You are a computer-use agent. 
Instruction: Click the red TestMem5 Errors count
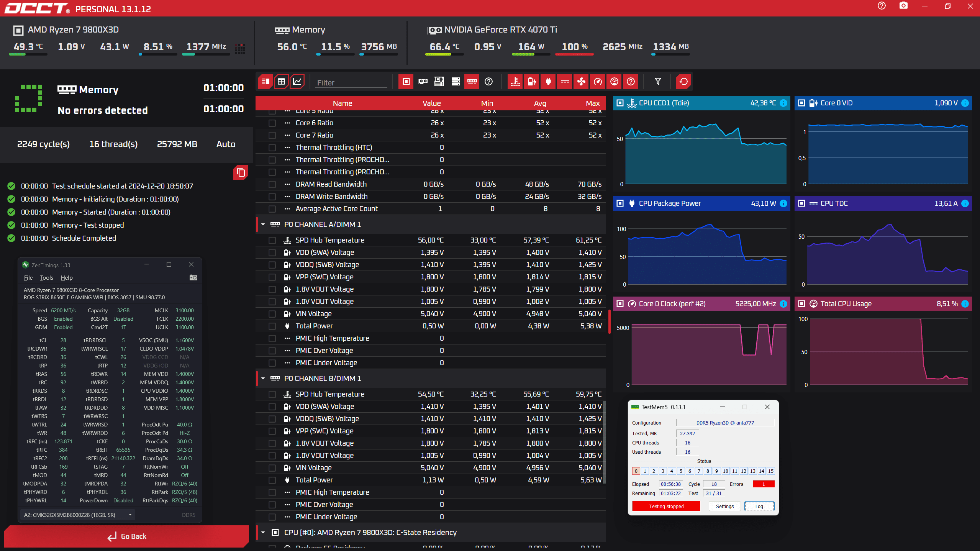click(764, 484)
